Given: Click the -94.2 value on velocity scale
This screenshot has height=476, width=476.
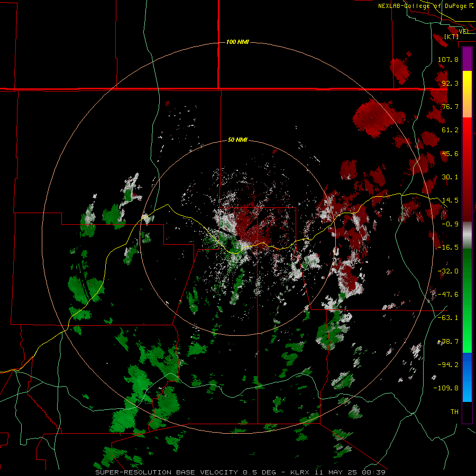Looking at the screenshot, I should [x=448, y=364].
